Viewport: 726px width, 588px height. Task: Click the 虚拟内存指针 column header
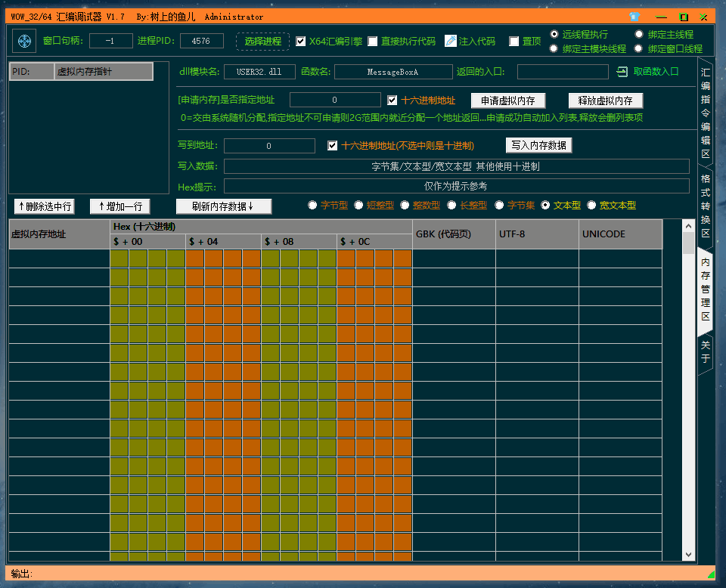click(104, 71)
